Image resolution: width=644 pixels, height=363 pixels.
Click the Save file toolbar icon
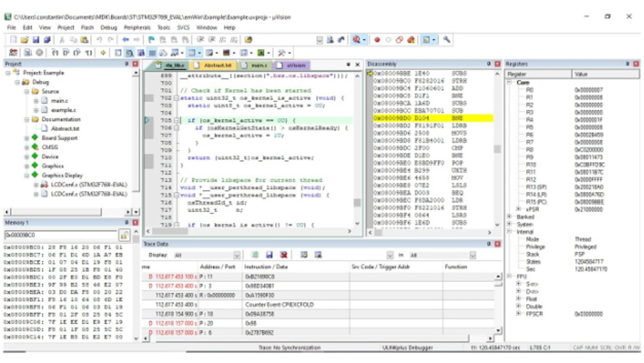(36, 40)
